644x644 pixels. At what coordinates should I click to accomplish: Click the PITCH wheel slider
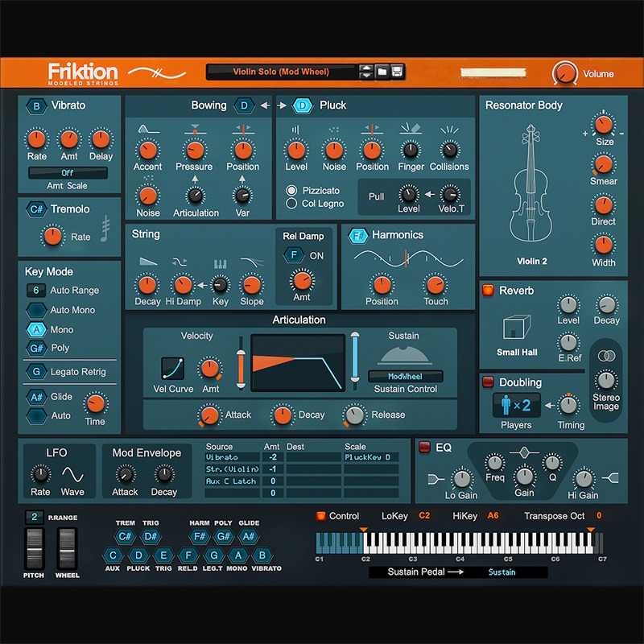(34, 548)
